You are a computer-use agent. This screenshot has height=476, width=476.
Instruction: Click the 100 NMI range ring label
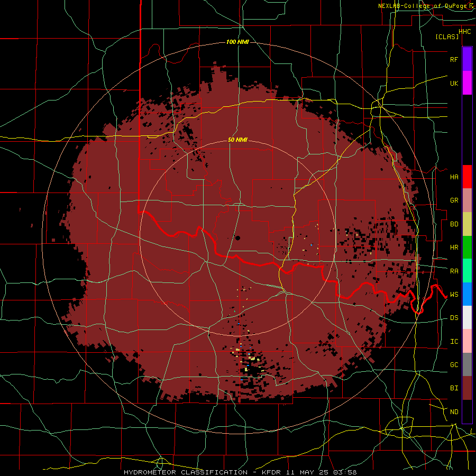pos(237,42)
